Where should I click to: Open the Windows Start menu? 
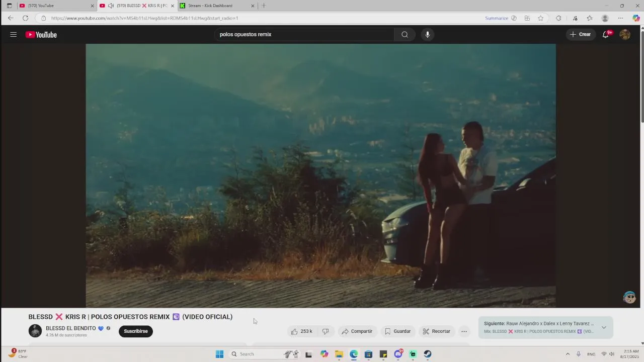click(219, 354)
